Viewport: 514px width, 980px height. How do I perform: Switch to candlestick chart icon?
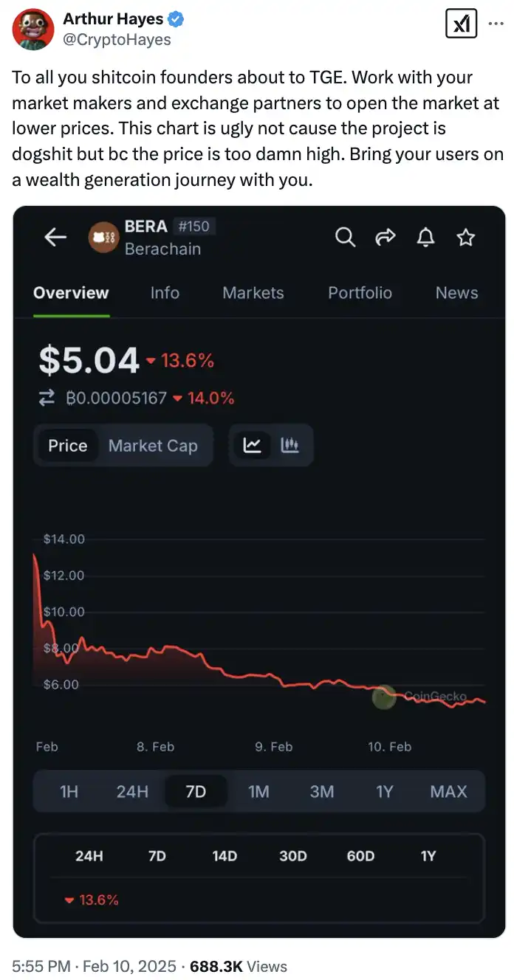[289, 445]
